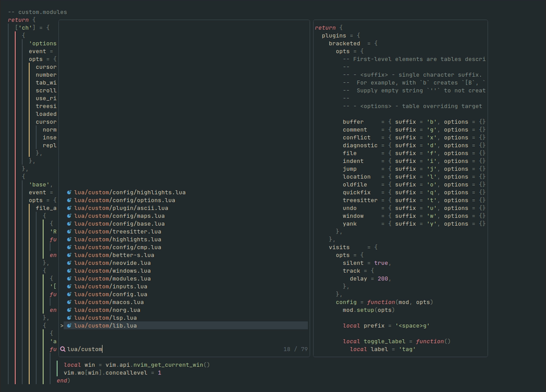This screenshot has height=392, width=546.
Task: Click Lua icon beside modules.lua
Action: pyautogui.click(x=69, y=279)
